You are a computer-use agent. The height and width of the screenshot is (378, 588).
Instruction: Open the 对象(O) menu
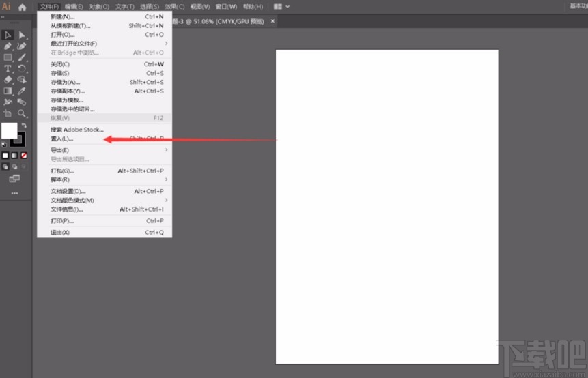tap(99, 7)
